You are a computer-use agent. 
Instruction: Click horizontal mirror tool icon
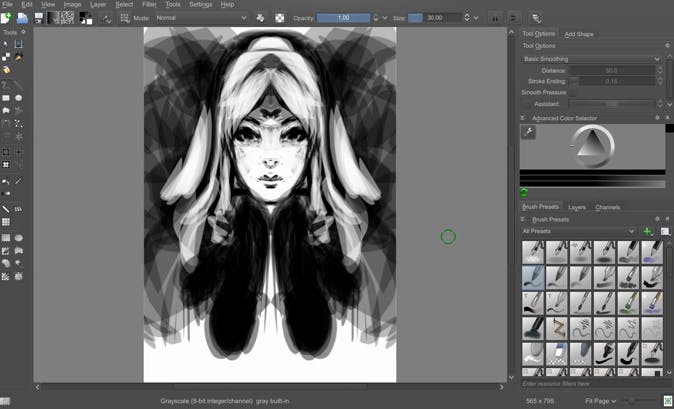click(x=495, y=18)
